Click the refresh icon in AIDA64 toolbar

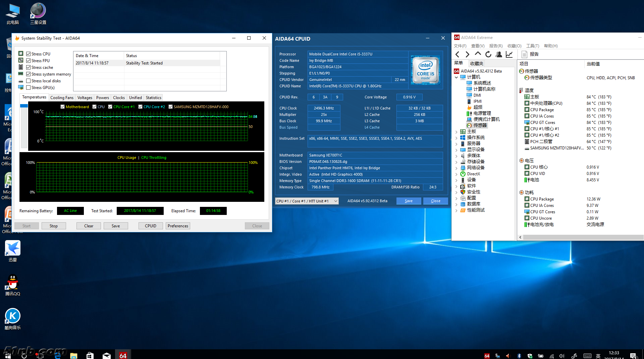point(488,54)
